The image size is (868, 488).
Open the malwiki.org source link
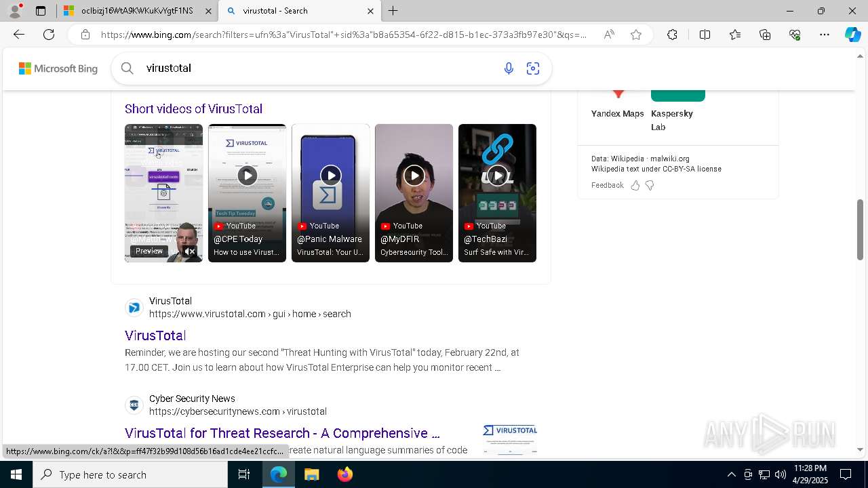pos(670,159)
